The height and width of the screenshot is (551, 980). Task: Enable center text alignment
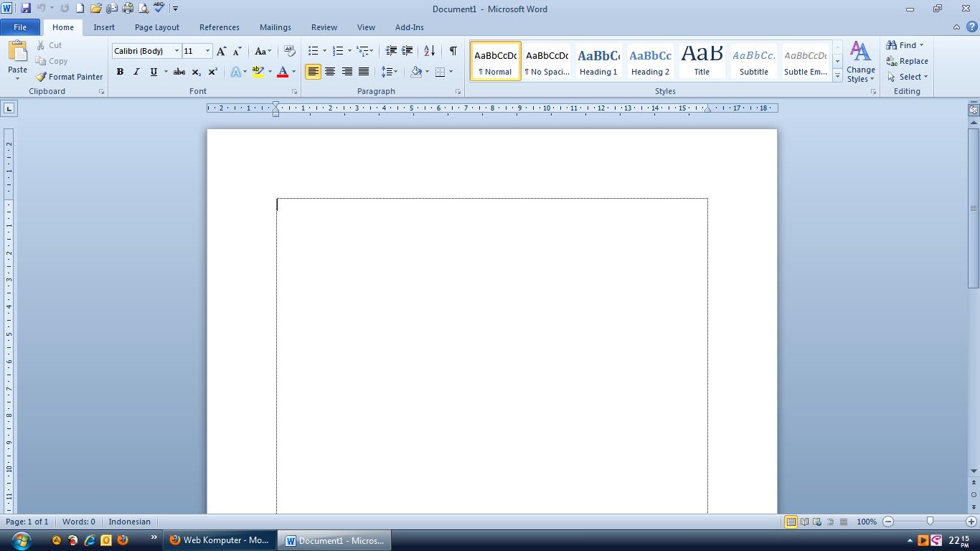point(330,72)
